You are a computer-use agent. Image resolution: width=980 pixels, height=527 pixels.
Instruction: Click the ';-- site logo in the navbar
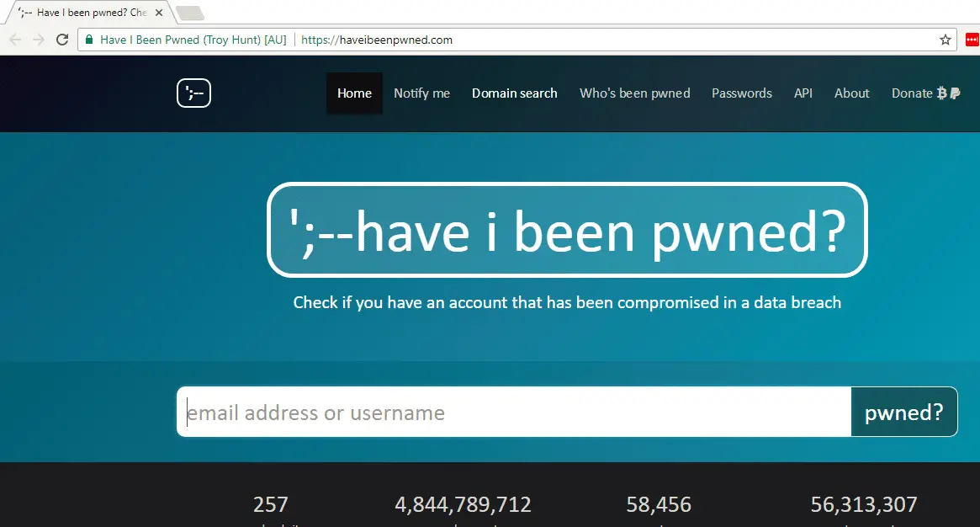[193, 93]
